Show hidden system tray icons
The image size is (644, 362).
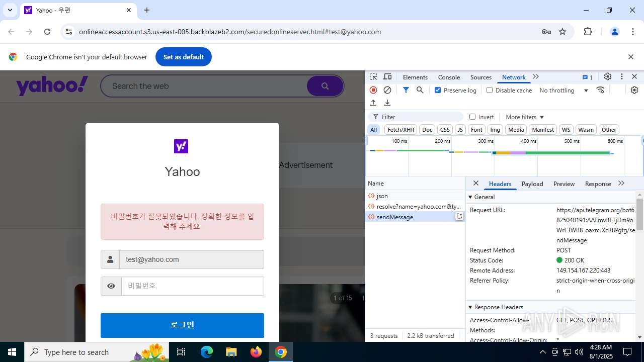coord(542,352)
